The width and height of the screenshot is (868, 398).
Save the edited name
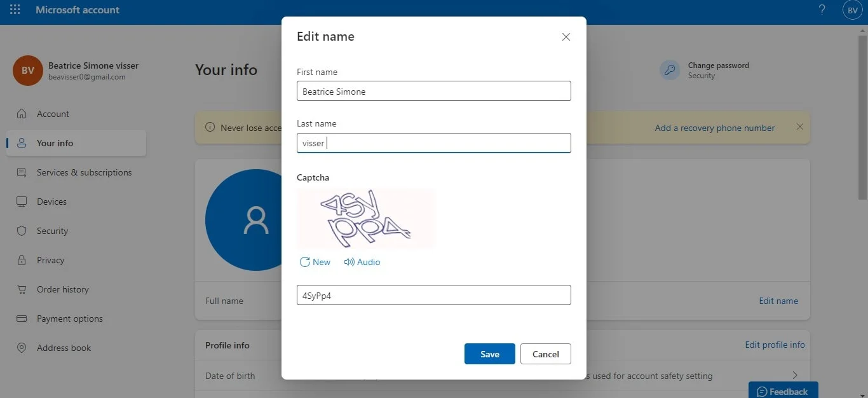coord(490,354)
